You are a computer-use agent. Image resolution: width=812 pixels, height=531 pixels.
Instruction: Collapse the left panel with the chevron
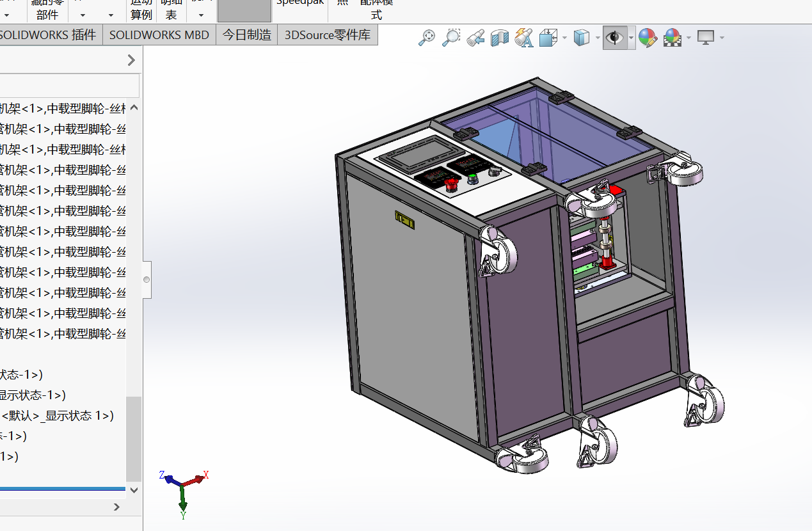click(131, 60)
